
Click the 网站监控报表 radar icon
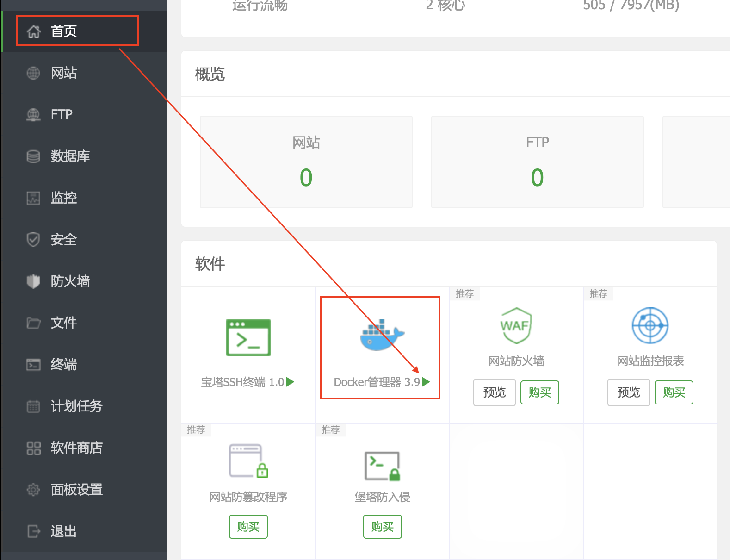point(650,326)
